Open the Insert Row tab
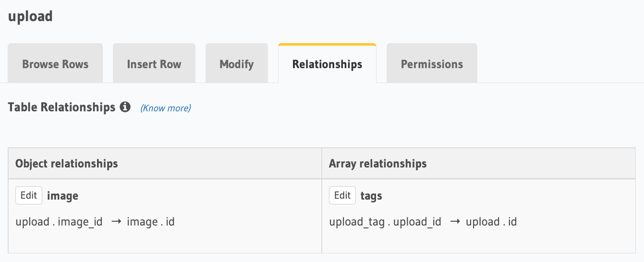 [x=154, y=63]
